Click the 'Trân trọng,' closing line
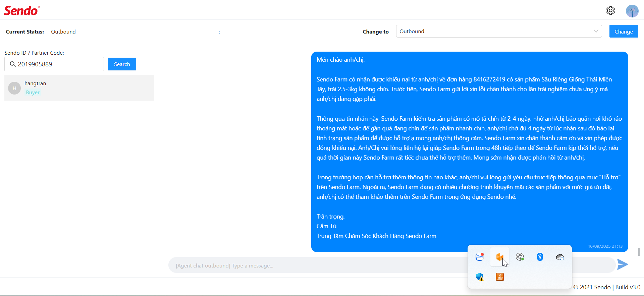 pos(331,217)
